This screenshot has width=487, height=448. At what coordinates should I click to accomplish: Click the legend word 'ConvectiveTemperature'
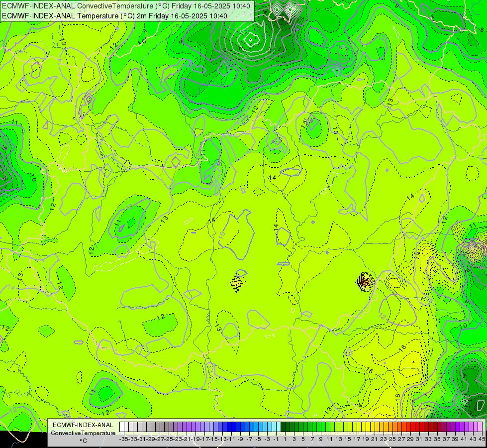click(x=83, y=433)
